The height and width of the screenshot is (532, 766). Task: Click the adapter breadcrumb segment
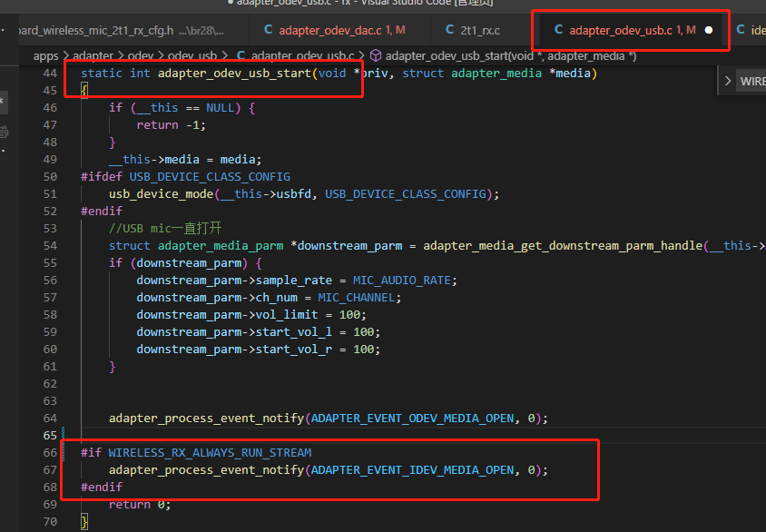point(93,56)
